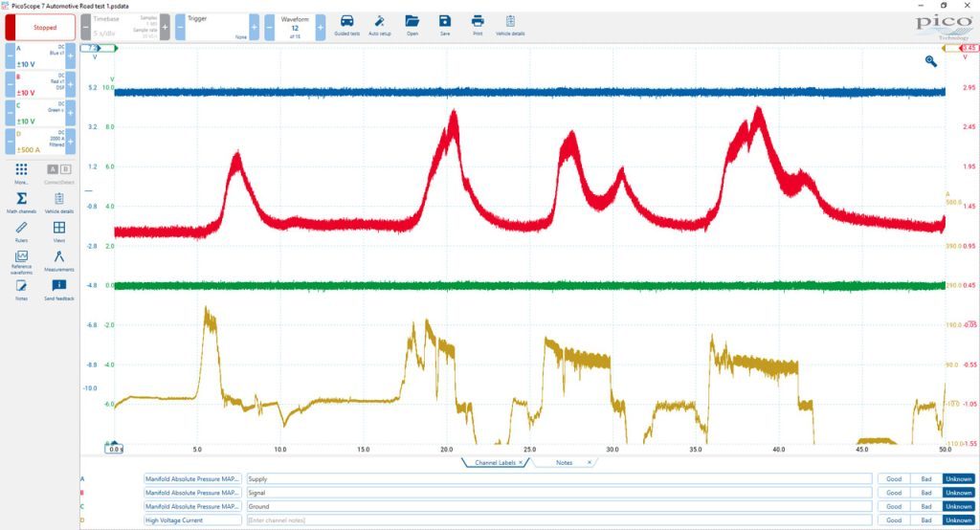The height and width of the screenshot is (530, 980).
Task: Click the Stopped run/stop button
Action: [40, 28]
